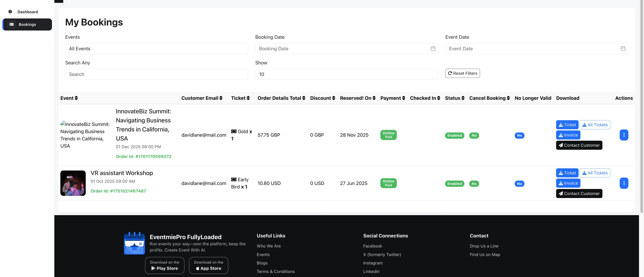Click the Ticket download button for VR assistant Workshop

[x=567, y=173]
